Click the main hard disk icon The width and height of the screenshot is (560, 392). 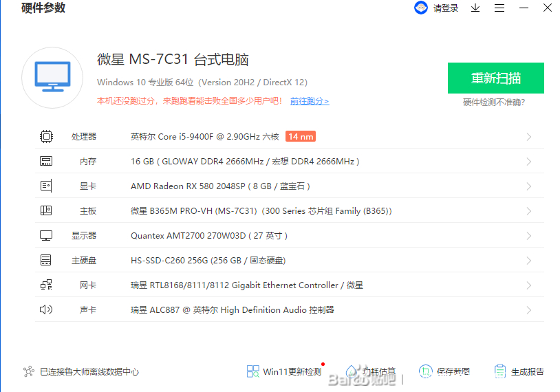[x=45, y=260]
